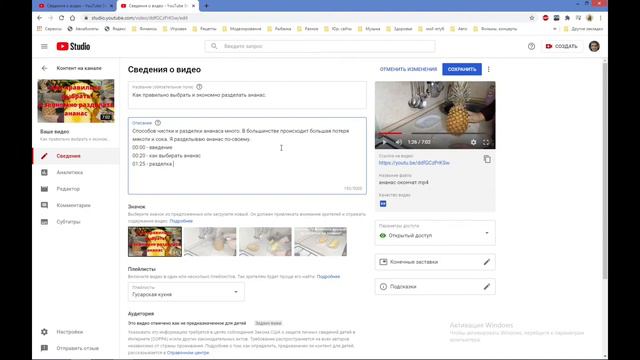Focus the description text area
The width and height of the screenshot is (640, 360).
(x=247, y=156)
